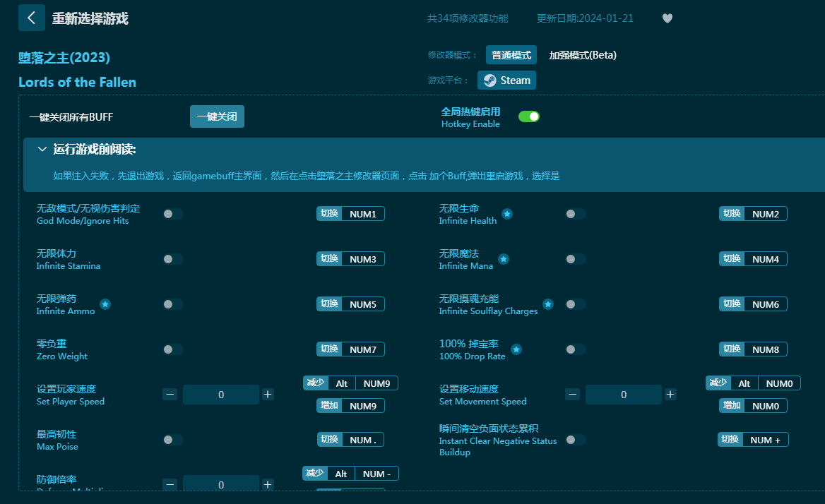Viewport: 825px width, 504px height.
Task: Click NUM5 hotkey for Infinite Ammo
Action: (350, 304)
